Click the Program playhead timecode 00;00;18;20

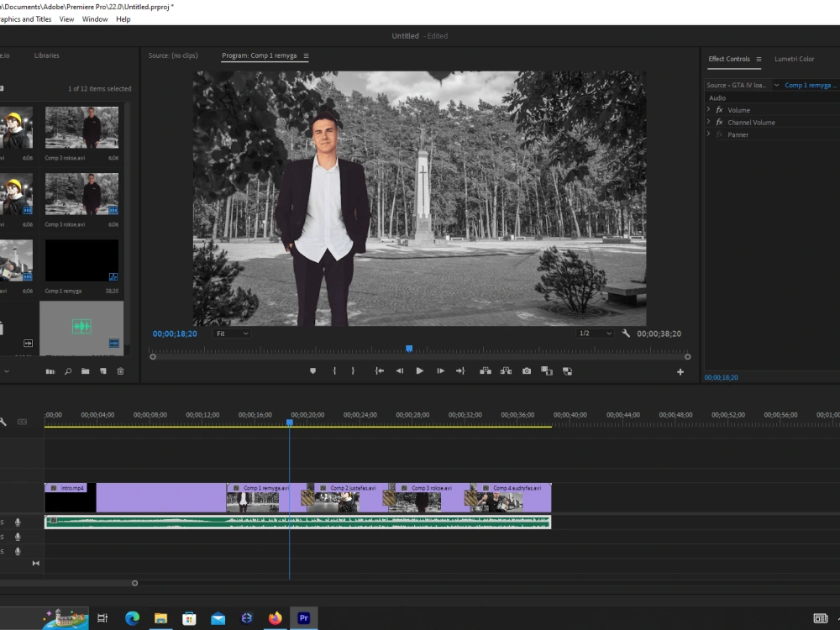(x=175, y=333)
